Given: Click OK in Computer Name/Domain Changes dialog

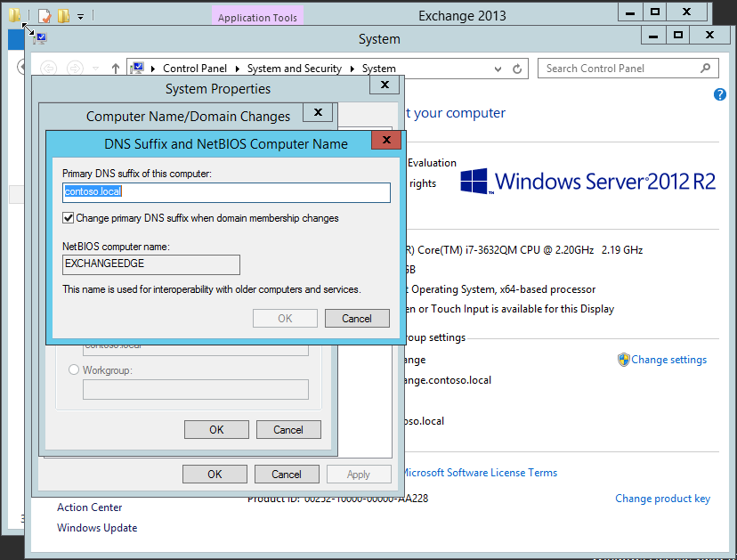Looking at the screenshot, I should (x=216, y=429).
